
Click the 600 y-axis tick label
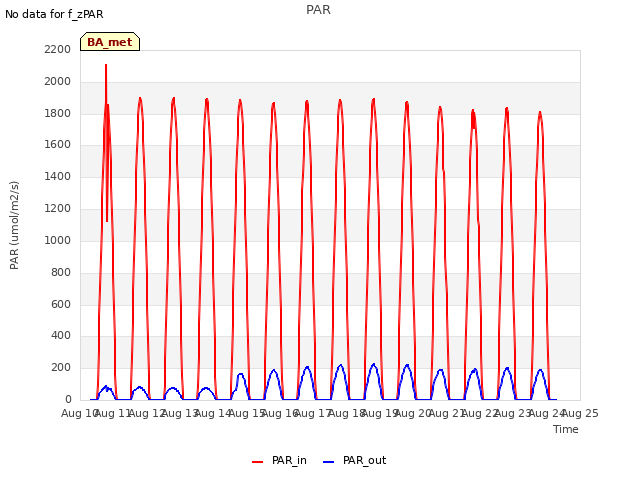(x=61, y=304)
